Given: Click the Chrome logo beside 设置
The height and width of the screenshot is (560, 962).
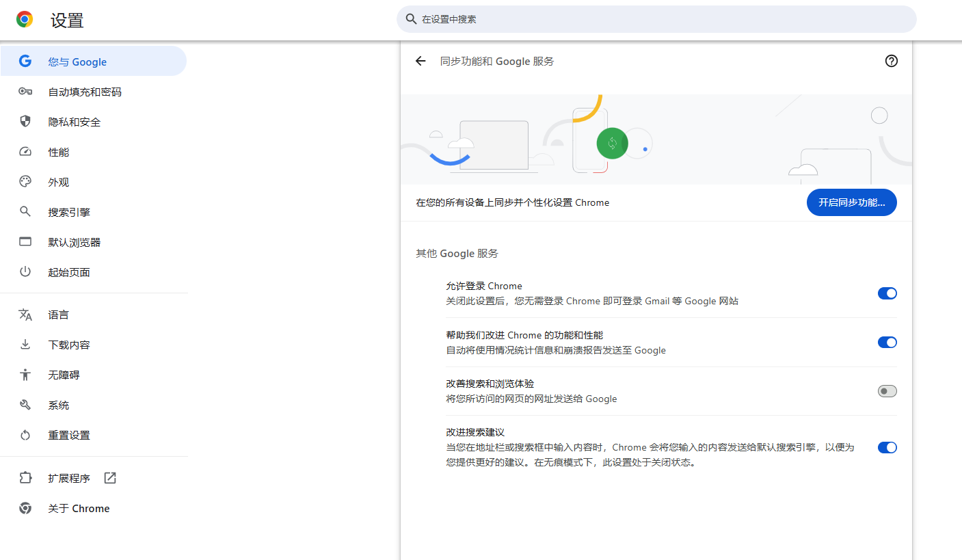Looking at the screenshot, I should pyautogui.click(x=25, y=20).
